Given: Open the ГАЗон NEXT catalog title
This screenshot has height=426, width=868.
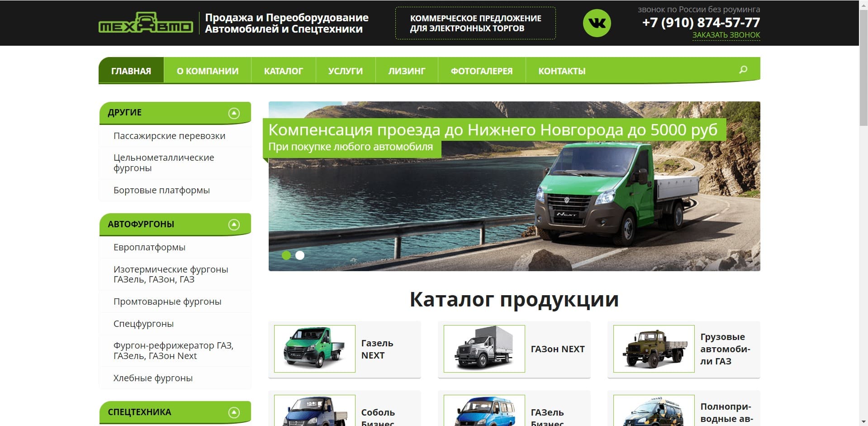Looking at the screenshot, I should click(558, 349).
